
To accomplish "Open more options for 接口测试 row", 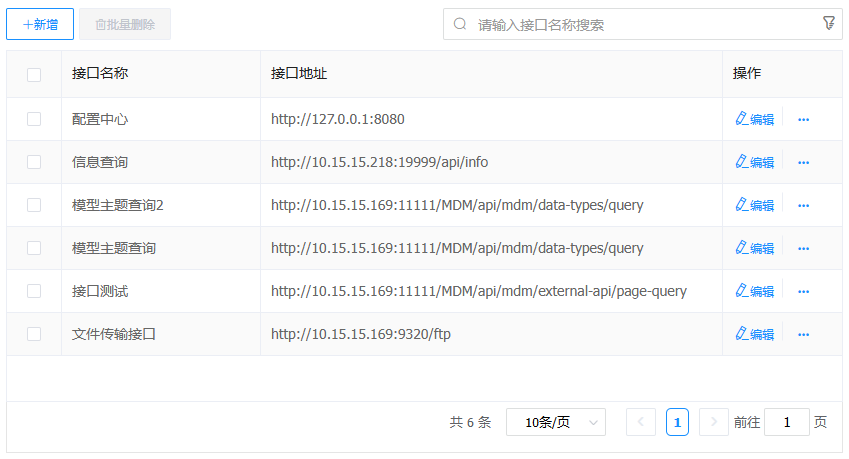I will tap(803, 291).
